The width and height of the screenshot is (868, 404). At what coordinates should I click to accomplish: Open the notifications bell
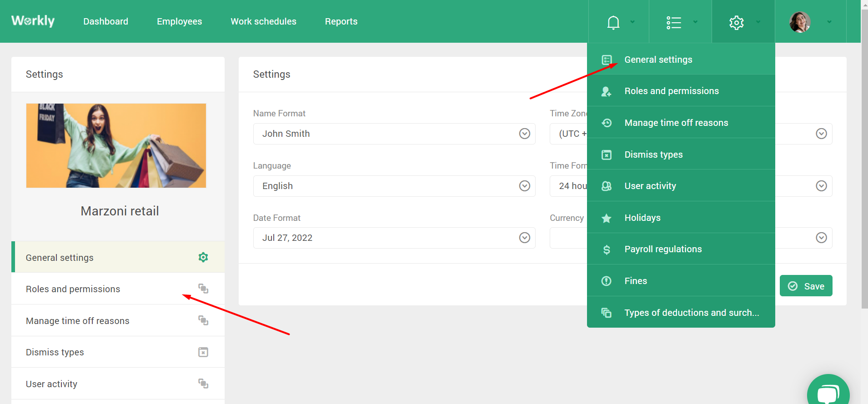[613, 22]
